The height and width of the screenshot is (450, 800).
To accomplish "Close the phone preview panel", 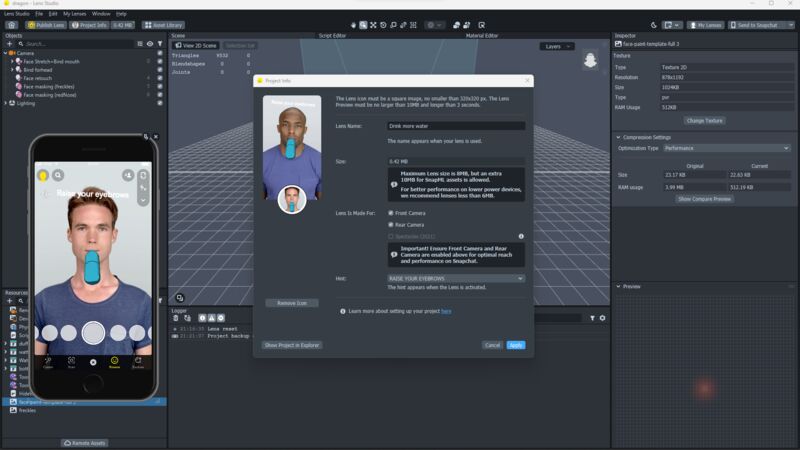I will tap(156, 137).
